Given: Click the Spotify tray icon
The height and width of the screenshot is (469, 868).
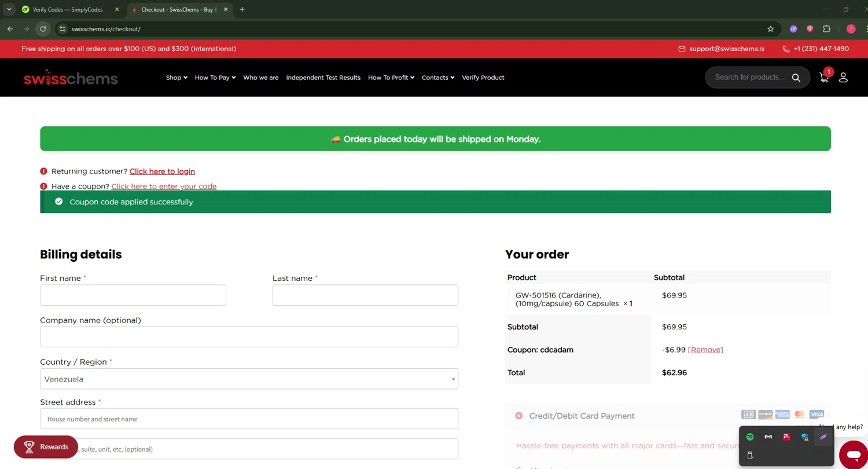Looking at the screenshot, I should [x=750, y=437].
